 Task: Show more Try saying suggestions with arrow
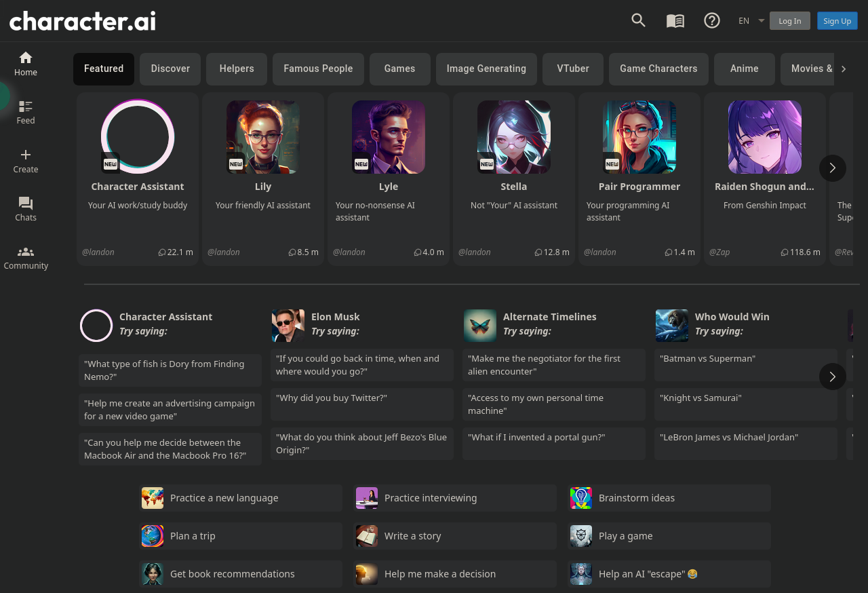coord(833,377)
